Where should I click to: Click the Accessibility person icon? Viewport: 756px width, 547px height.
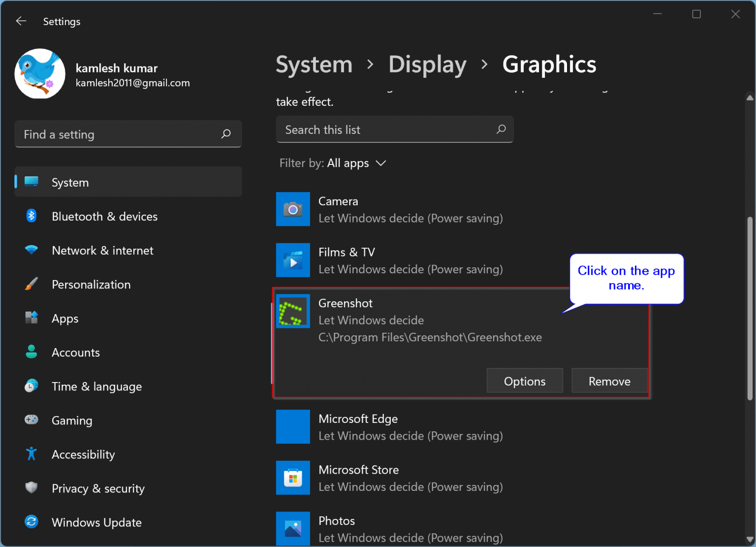[31, 454]
